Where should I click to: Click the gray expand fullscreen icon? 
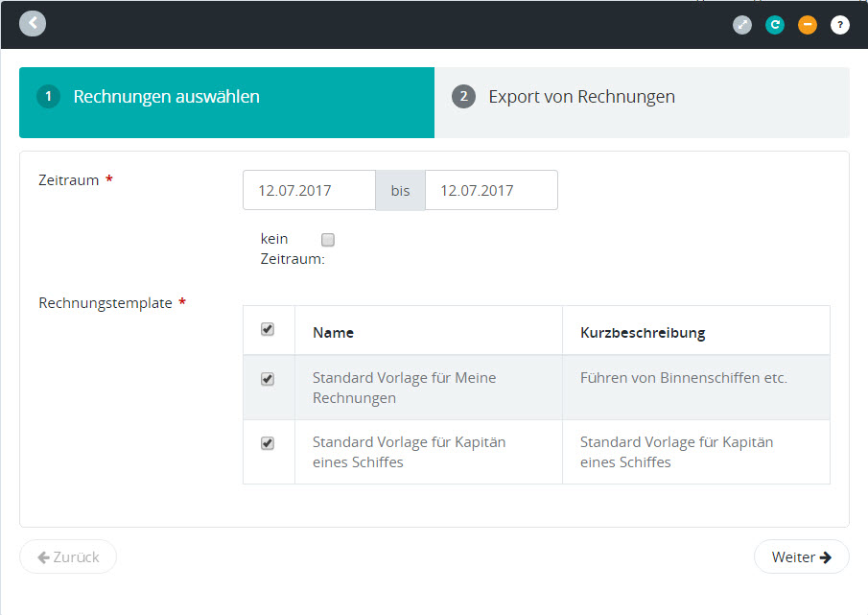coord(742,25)
